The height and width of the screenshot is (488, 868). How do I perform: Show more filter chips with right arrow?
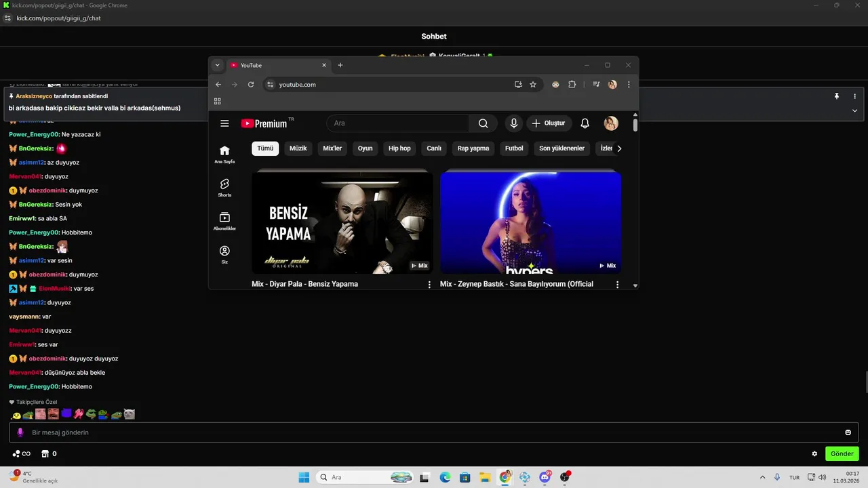[618, 148]
